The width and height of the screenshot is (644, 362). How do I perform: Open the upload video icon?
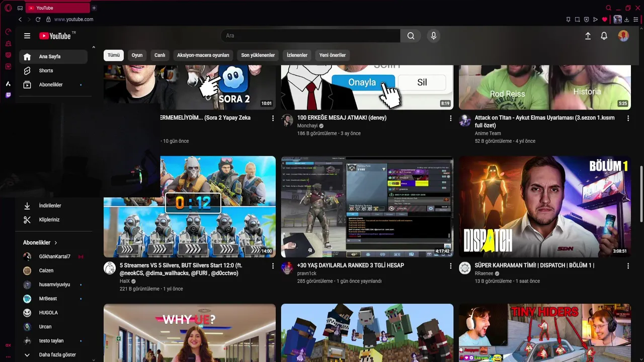coord(588,36)
